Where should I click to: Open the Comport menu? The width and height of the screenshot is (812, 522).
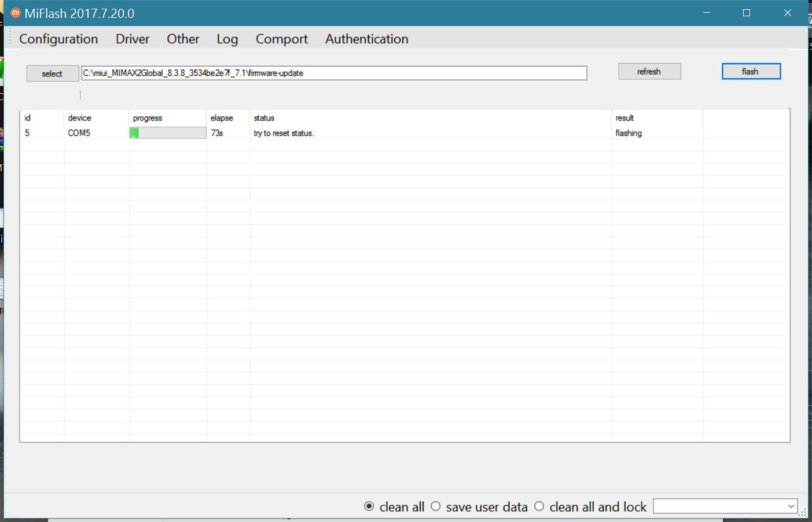coord(282,39)
